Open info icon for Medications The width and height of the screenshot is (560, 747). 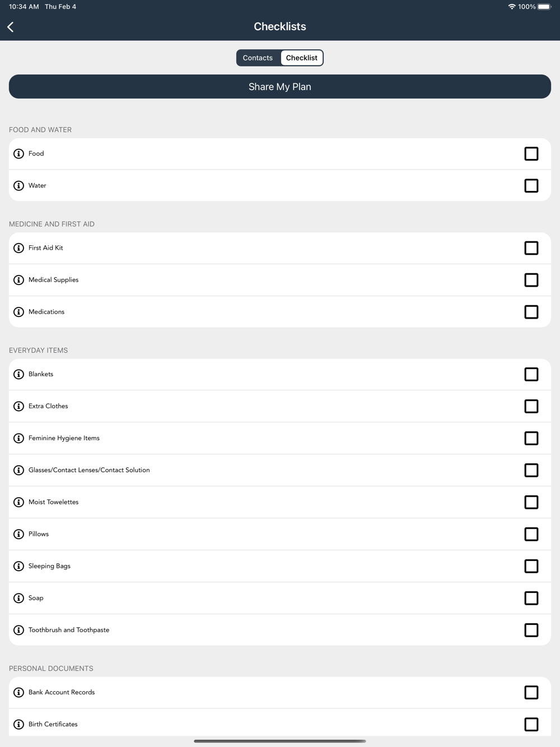click(x=18, y=312)
